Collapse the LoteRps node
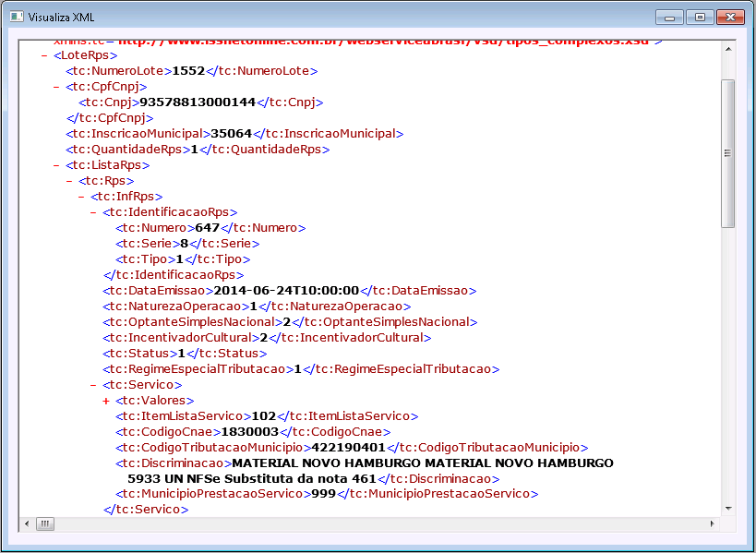 coord(44,56)
